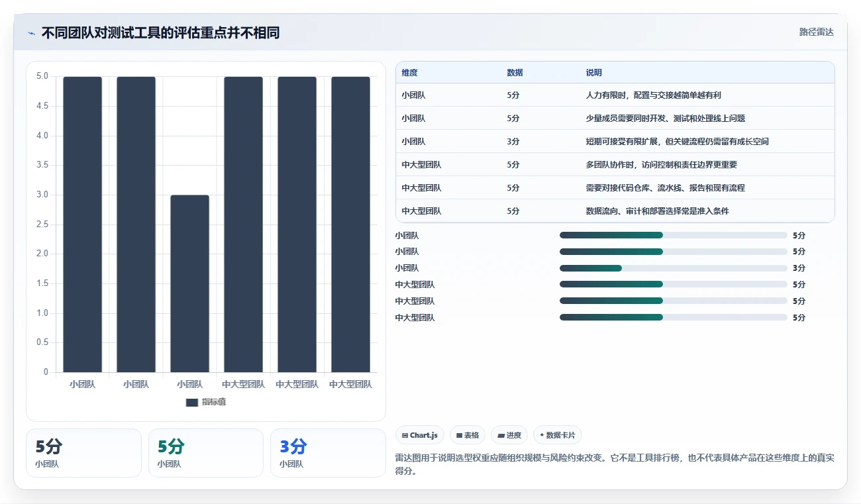Click the 5.0 label on the y-axis
Image resolution: width=861 pixels, height=504 pixels.
pos(42,76)
